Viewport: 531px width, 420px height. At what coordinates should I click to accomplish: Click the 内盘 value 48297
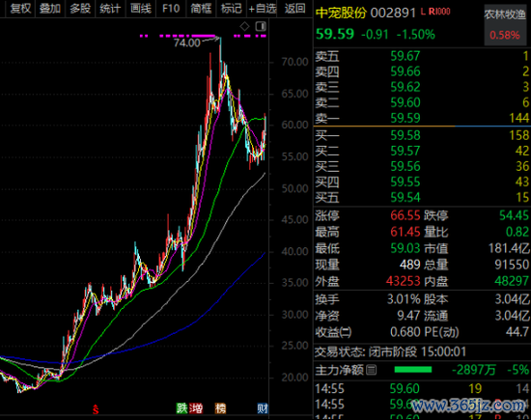[x=512, y=281]
